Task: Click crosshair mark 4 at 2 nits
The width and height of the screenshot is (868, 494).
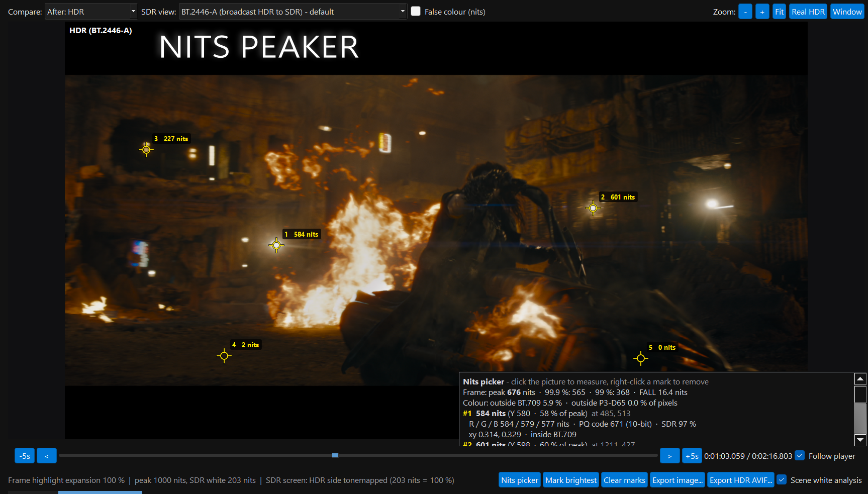Action: (224, 356)
